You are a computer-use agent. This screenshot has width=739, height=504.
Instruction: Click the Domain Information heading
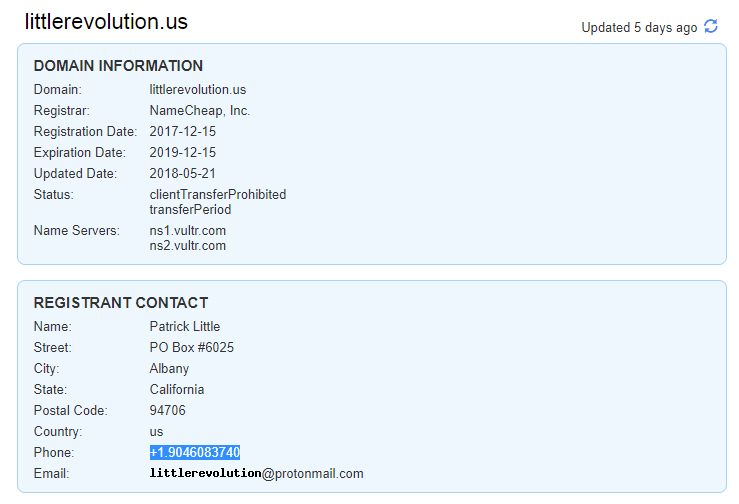(118, 66)
